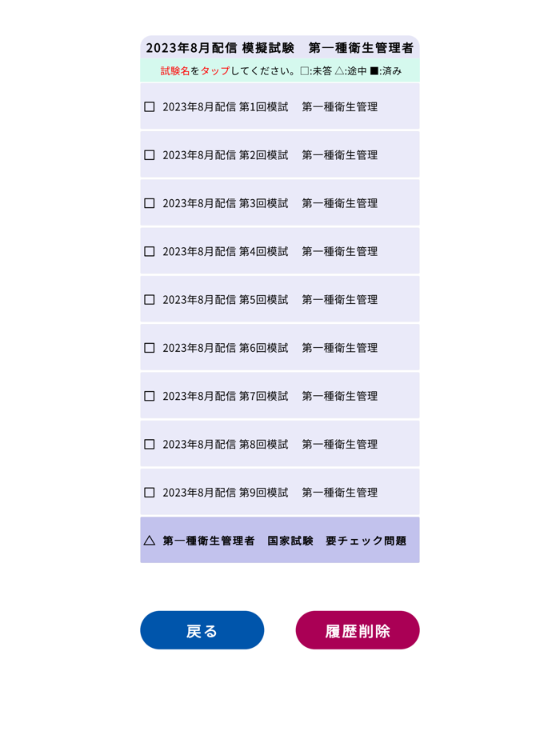Tick the checkbox for 第2回模試

coord(149,154)
